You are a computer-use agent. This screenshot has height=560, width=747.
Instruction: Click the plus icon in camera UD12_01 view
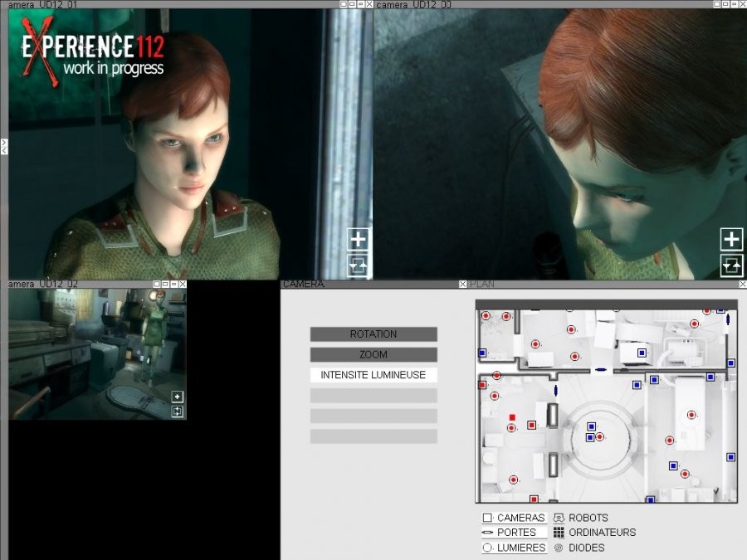pyautogui.click(x=358, y=240)
